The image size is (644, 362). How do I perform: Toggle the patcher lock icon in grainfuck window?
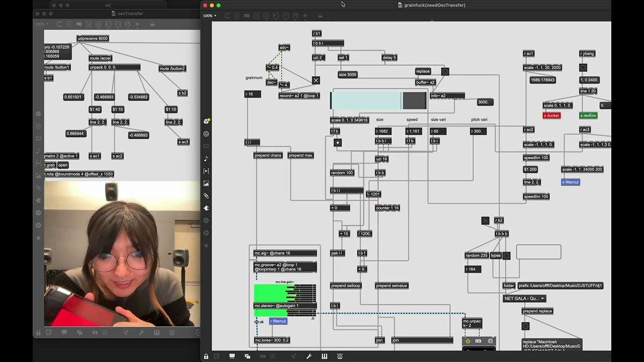pyautogui.click(x=206, y=356)
